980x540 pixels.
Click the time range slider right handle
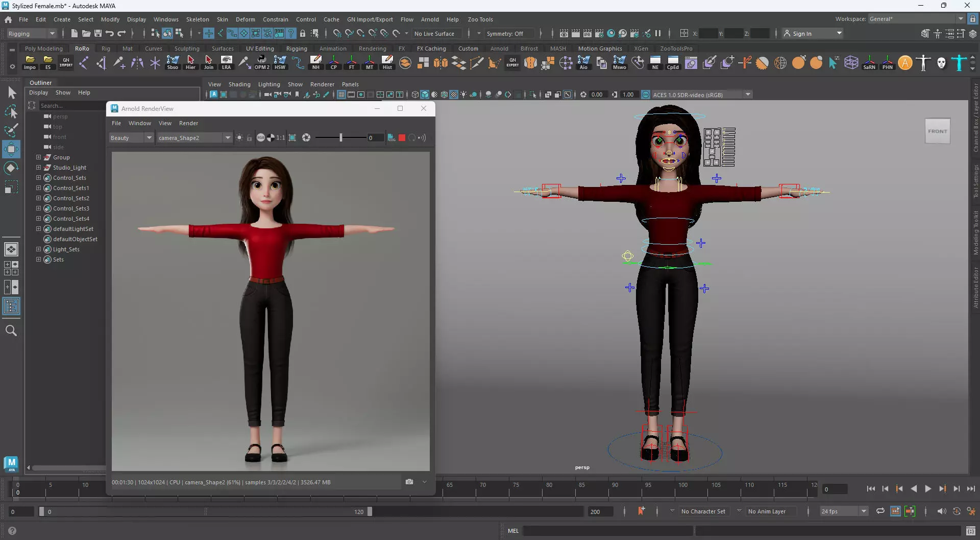pyautogui.click(x=370, y=511)
